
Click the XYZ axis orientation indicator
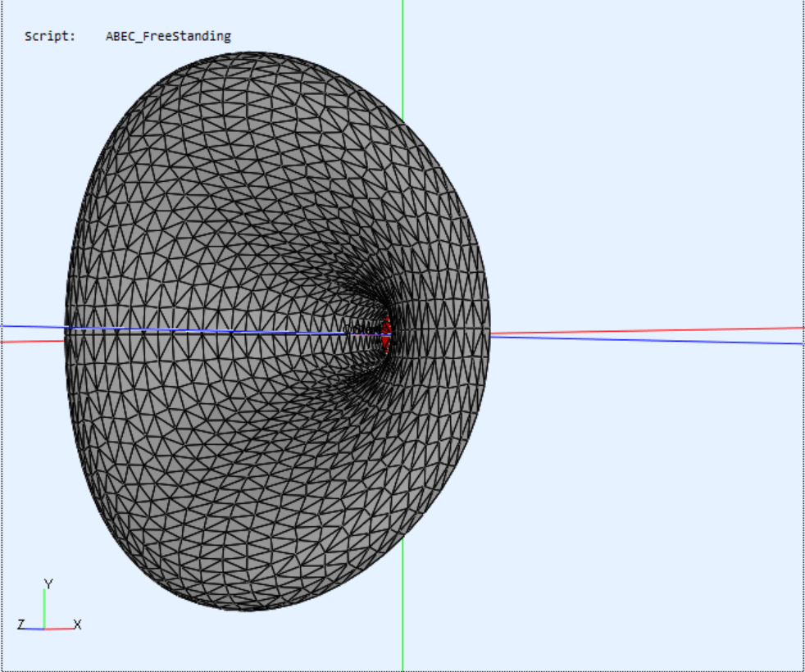(48, 605)
